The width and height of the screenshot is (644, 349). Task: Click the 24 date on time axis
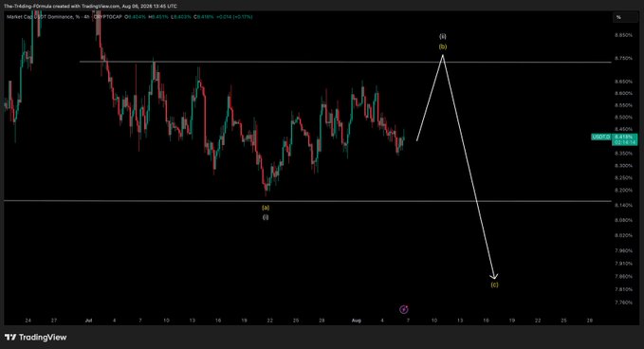click(28, 321)
